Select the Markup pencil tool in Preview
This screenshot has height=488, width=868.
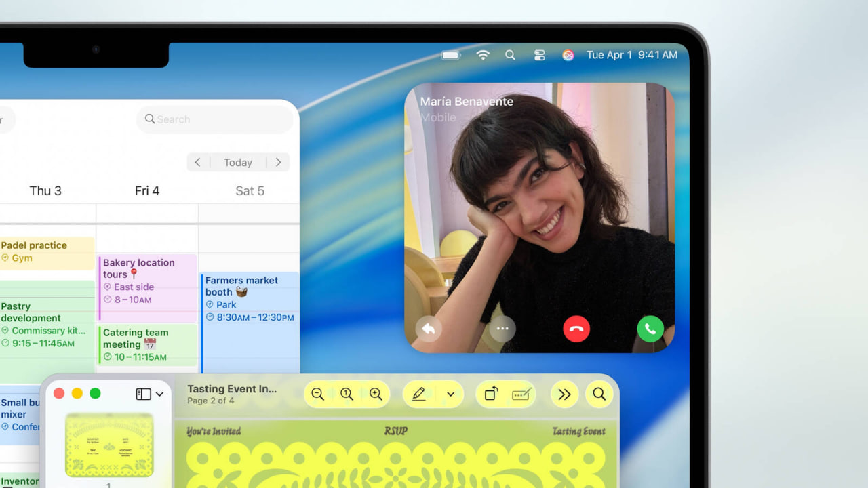coord(420,394)
